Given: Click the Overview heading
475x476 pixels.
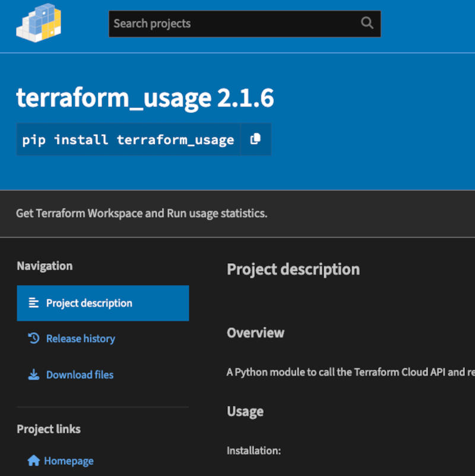Looking at the screenshot, I should coord(255,333).
